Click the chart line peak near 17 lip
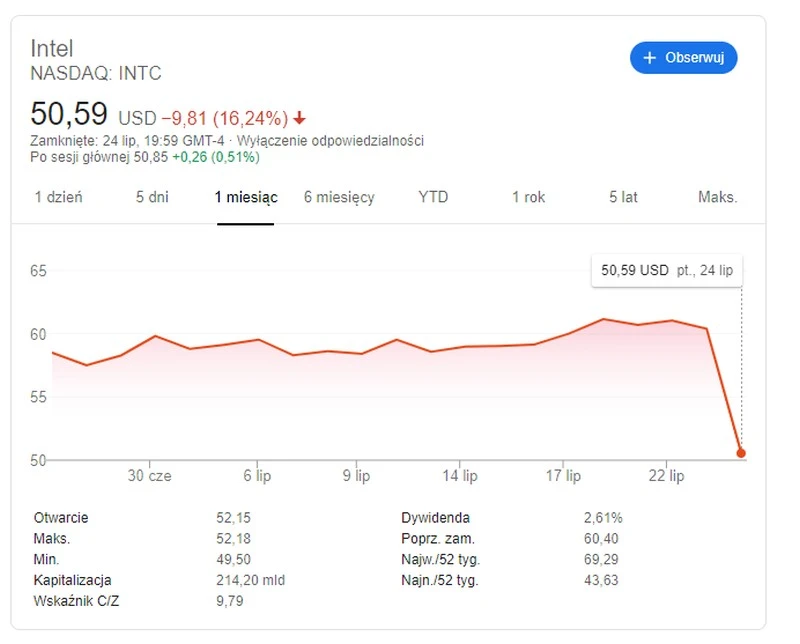Screen dimensions: 800x644 [603, 319]
